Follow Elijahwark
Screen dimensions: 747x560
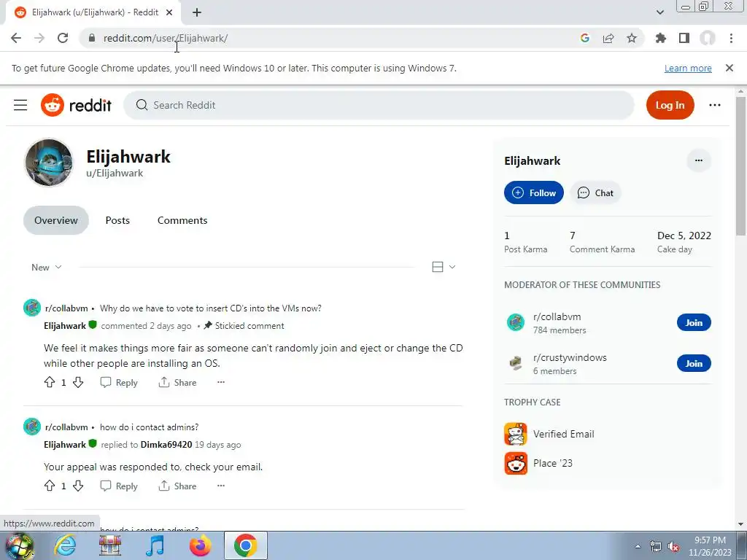click(x=533, y=192)
